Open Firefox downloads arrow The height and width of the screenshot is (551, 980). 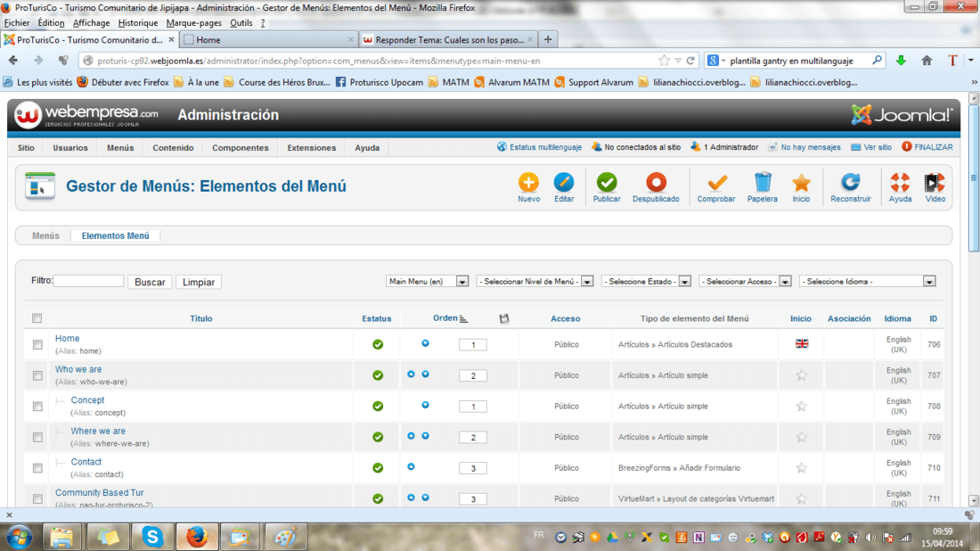point(901,61)
